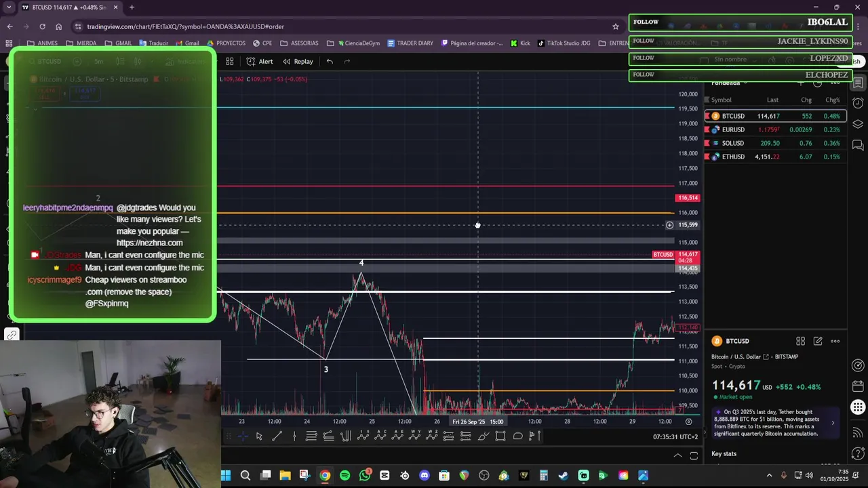This screenshot has height=488, width=868.
Task: Start bar Replay mode
Action: (x=298, y=61)
